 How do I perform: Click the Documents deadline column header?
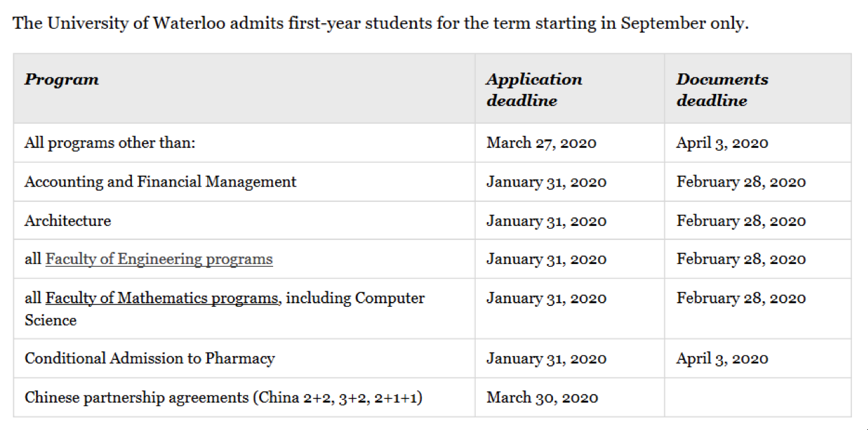tap(722, 90)
